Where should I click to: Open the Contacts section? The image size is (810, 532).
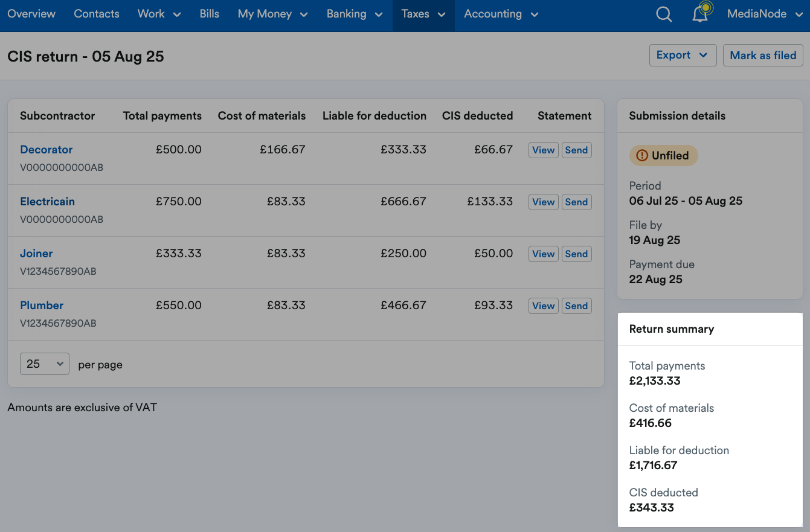pos(96,13)
